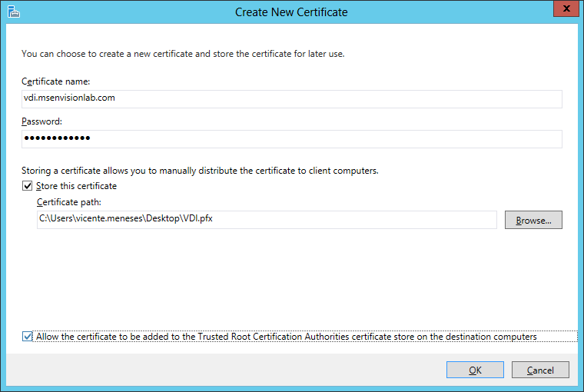
Task: Click the window system icon in title bar
Action: pos(13,12)
